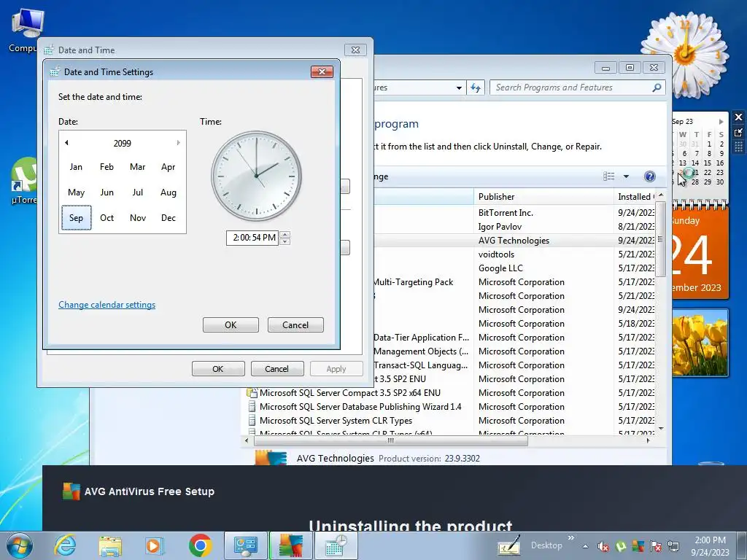This screenshot has height=560, width=747.
Task: Click the calendar gadget larger-size icon
Action: [738, 133]
